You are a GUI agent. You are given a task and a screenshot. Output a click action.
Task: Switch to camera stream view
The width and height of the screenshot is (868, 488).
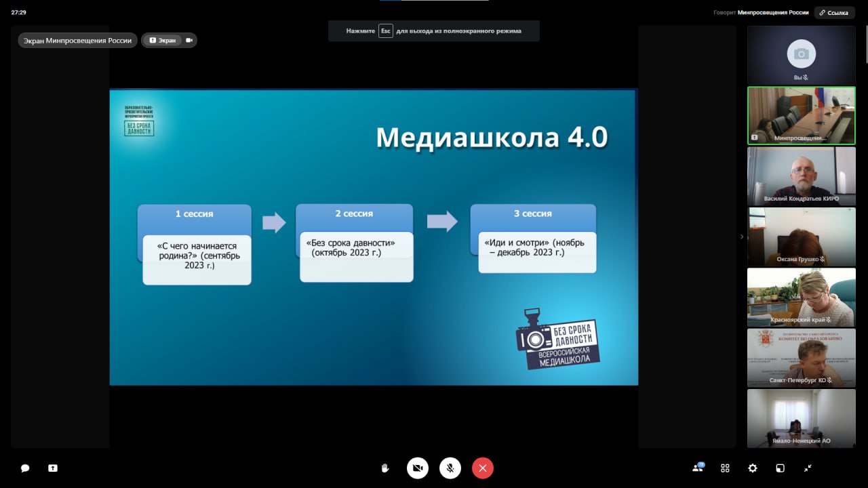[x=189, y=41]
